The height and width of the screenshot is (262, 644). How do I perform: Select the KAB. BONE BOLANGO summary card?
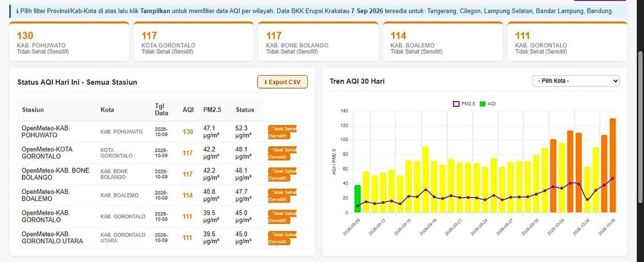[x=318, y=41]
